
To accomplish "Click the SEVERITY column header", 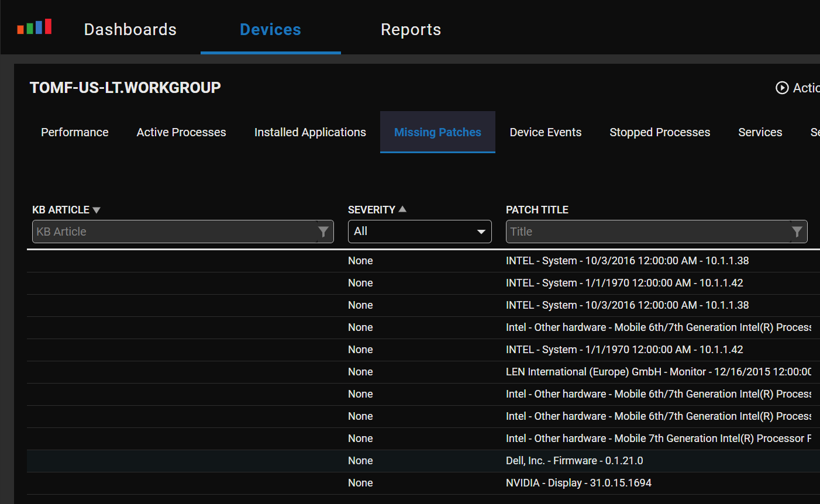I will 371,210.
